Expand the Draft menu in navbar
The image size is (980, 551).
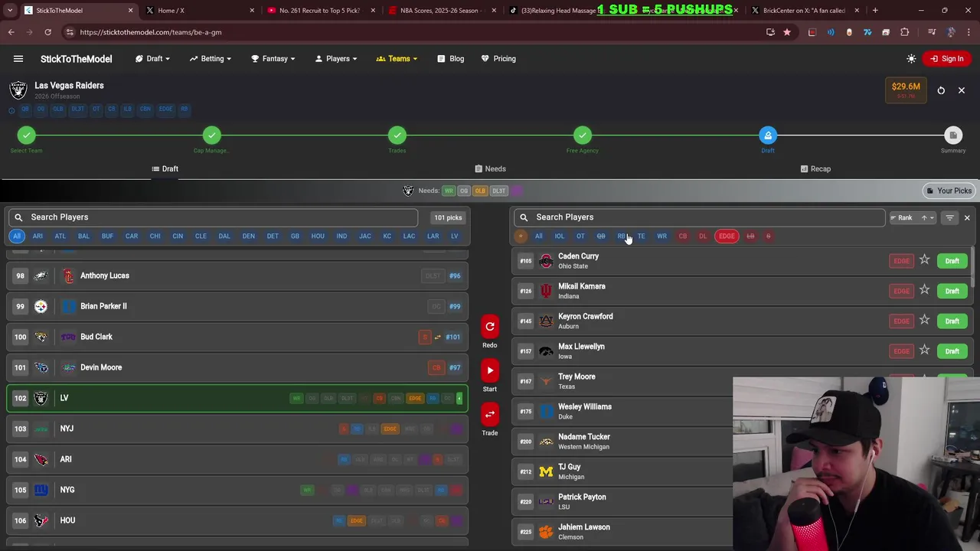click(x=154, y=59)
